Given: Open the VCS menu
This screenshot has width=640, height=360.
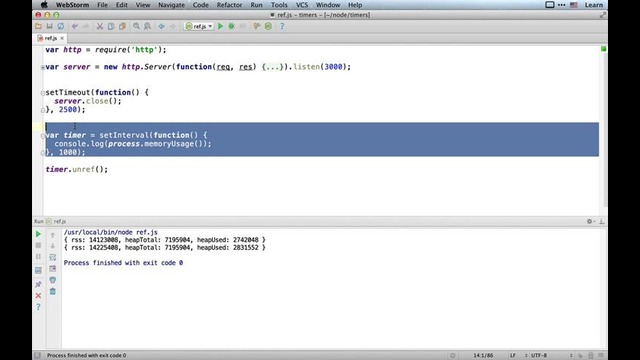Looking at the screenshot, I should click(302, 5).
